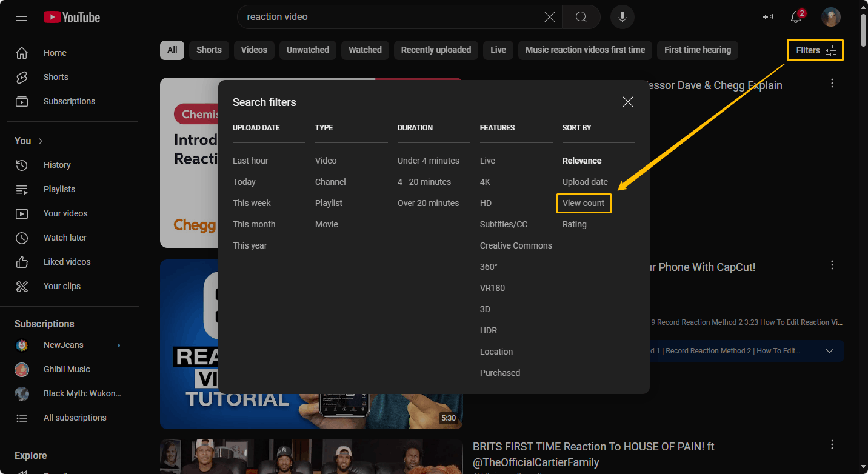Viewport: 868px width, 474px height.
Task: Close the Search filters dialog
Action: point(627,102)
